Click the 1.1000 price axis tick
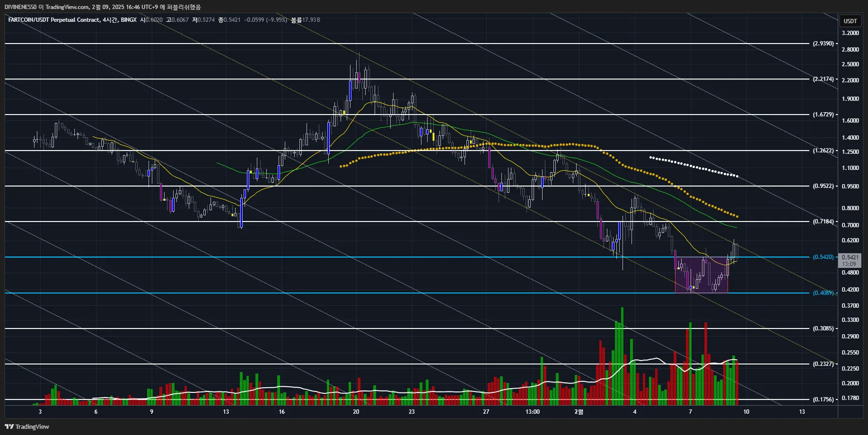Viewport: 868px width, 435px height. [x=850, y=168]
